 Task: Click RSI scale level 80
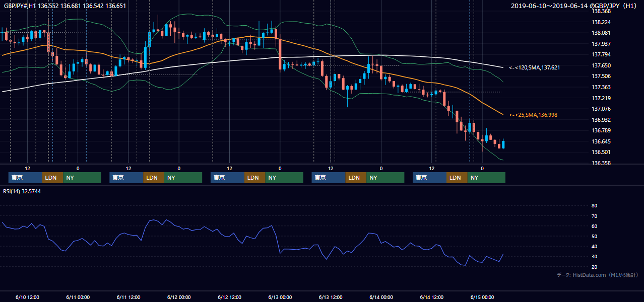click(594, 206)
